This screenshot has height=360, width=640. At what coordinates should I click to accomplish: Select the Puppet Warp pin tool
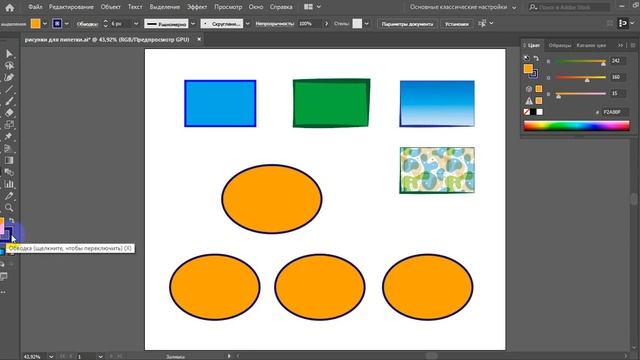[x=9, y=136]
